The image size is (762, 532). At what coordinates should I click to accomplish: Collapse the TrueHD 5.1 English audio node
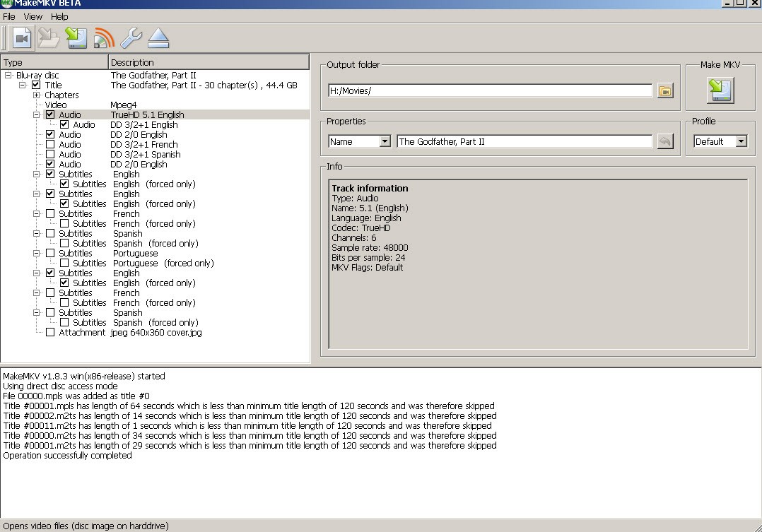(x=37, y=114)
